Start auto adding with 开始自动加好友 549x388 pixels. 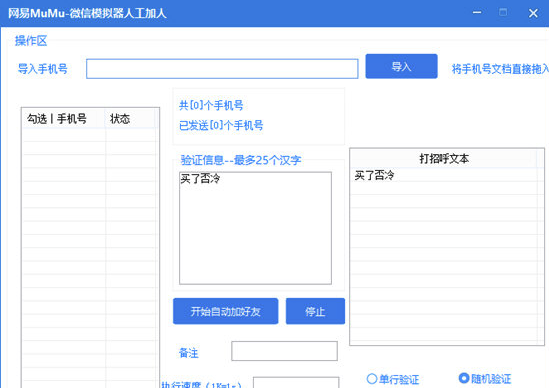point(225,311)
